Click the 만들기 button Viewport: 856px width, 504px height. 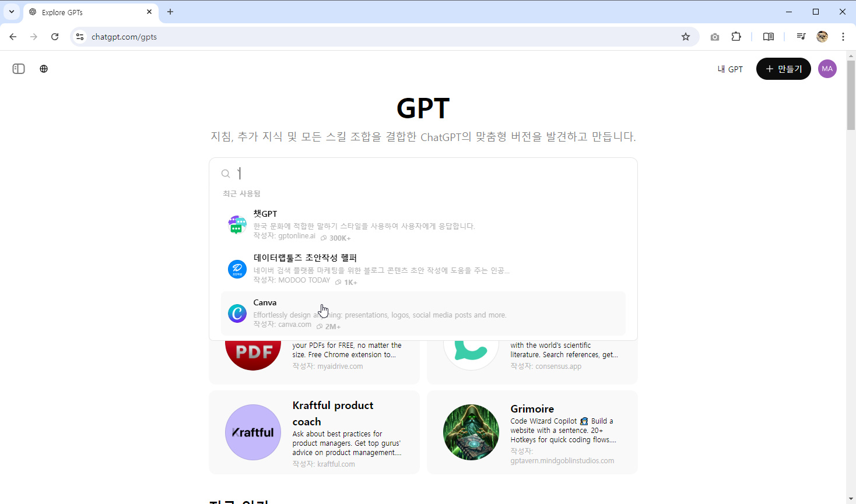click(784, 69)
